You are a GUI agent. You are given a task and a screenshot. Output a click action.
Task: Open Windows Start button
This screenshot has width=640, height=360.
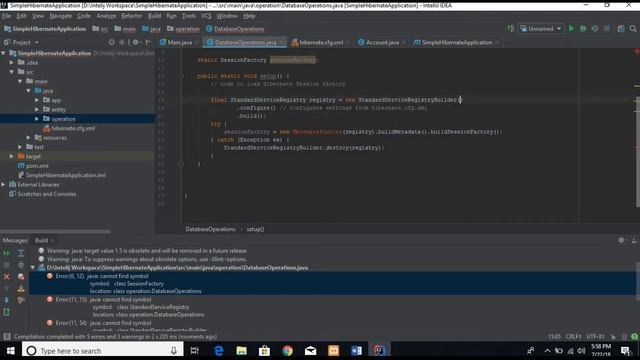coord(11,351)
